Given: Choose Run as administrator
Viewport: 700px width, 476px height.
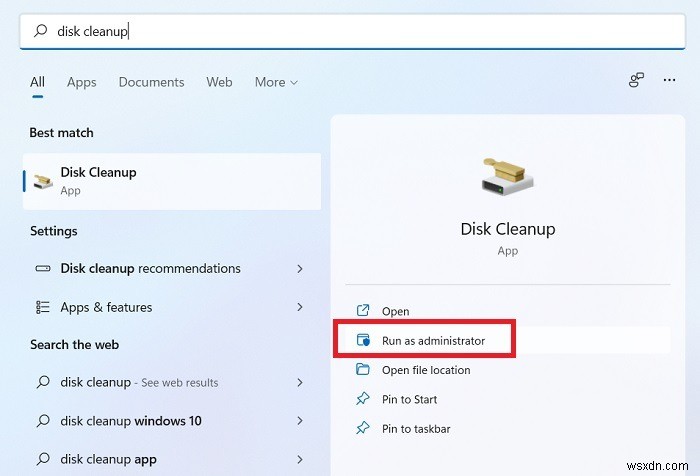Looking at the screenshot, I should tap(508, 341).
